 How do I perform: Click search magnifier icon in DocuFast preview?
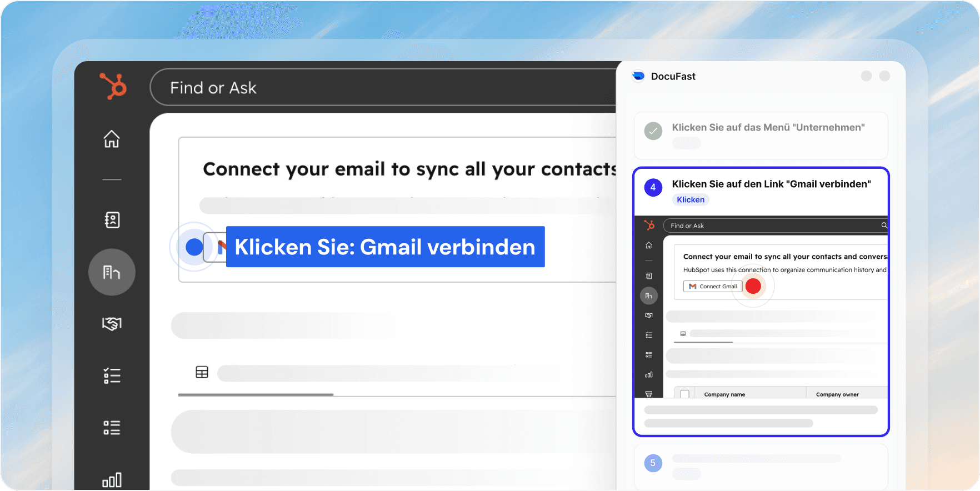[x=884, y=226]
